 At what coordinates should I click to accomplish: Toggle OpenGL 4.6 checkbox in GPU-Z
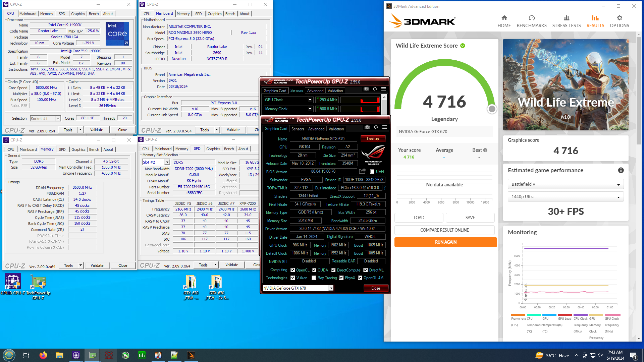pyautogui.click(x=360, y=278)
